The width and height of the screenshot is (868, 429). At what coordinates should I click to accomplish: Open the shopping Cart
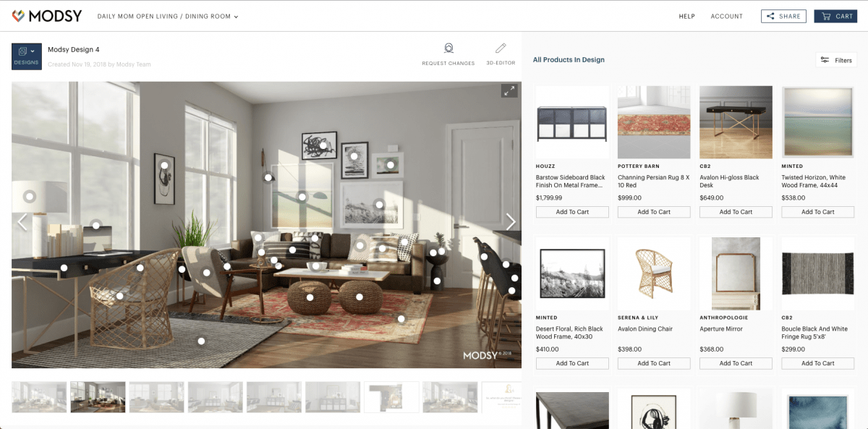point(835,16)
